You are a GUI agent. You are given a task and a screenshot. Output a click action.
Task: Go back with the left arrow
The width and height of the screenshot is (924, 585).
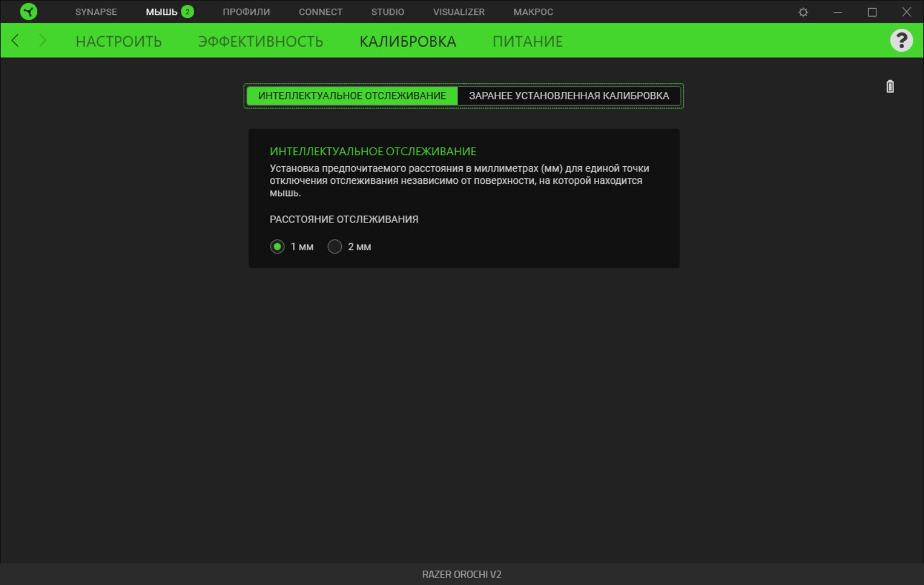click(16, 40)
